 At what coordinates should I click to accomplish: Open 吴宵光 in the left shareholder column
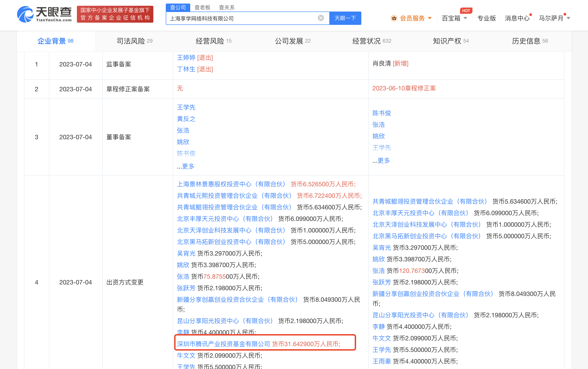(x=186, y=253)
